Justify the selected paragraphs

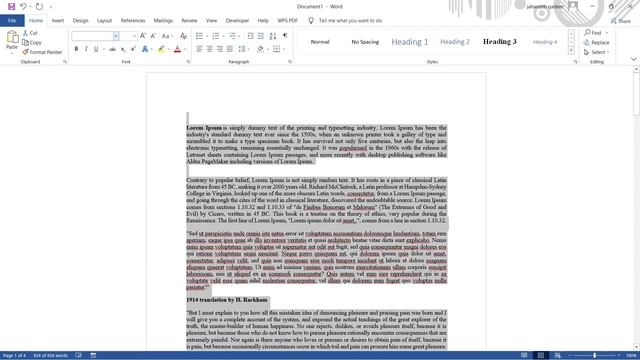tap(230, 49)
